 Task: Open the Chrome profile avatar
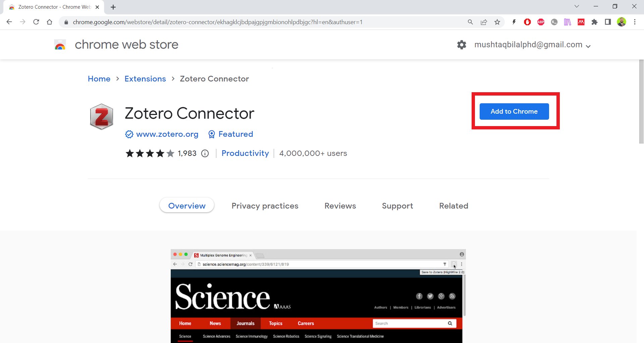pos(622,22)
